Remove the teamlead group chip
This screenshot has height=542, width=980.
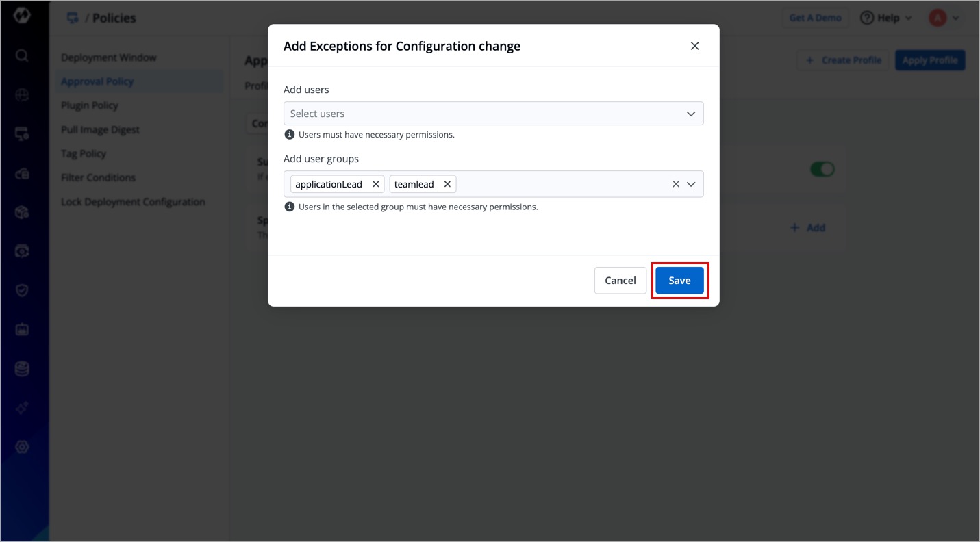click(447, 184)
